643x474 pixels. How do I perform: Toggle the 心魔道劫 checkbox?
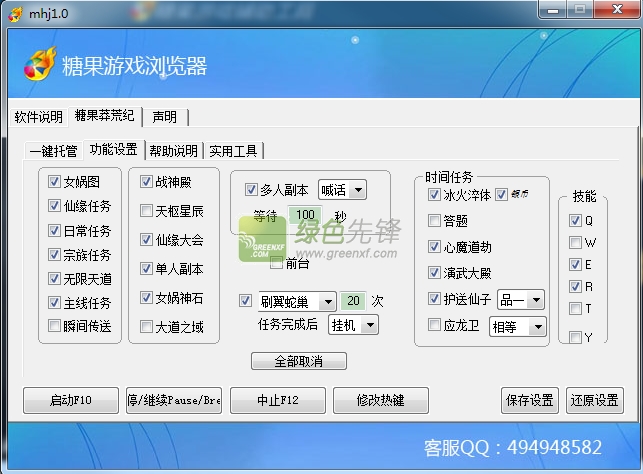[x=434, y=246]
